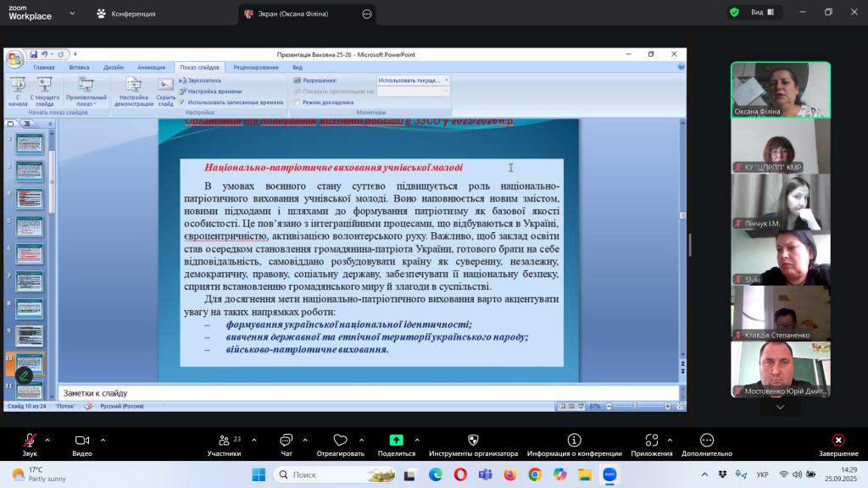Unmute microphone with the Звук button
The height and width of the screenshot is (488, 868).
pyautogui.click(x=30, y=441)
